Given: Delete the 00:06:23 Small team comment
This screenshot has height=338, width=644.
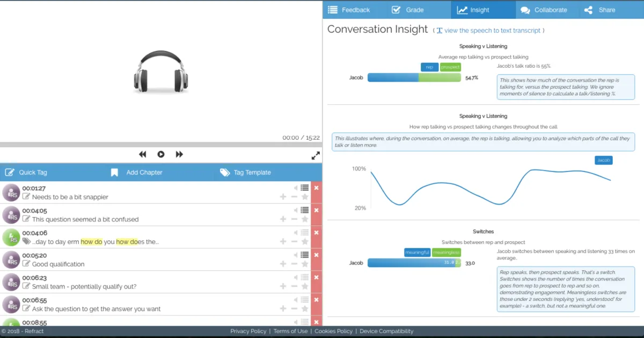Looking at the screenshot, I should 316,277.
